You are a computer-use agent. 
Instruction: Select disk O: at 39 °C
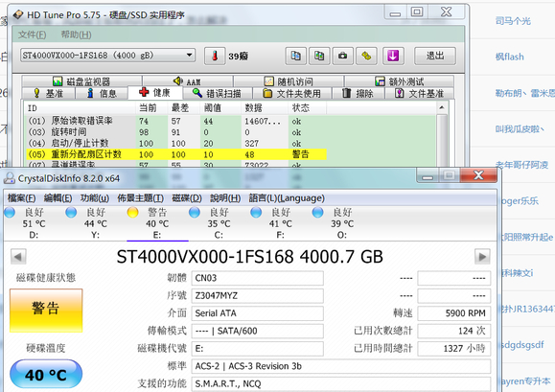[x=342, y=223]
